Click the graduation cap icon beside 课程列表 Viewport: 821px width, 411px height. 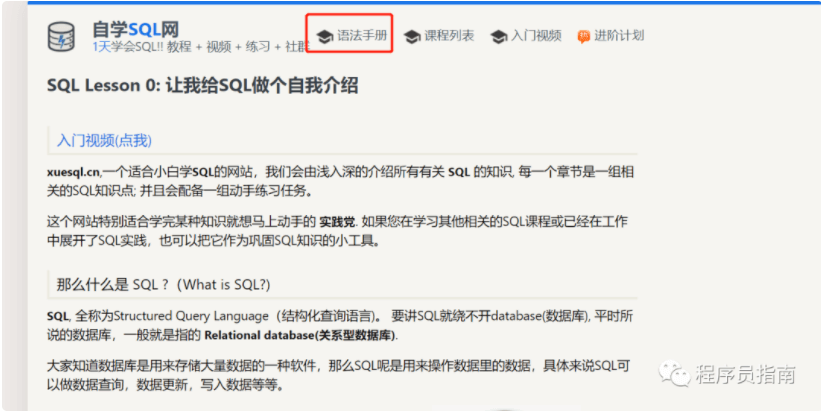[412, 36]
